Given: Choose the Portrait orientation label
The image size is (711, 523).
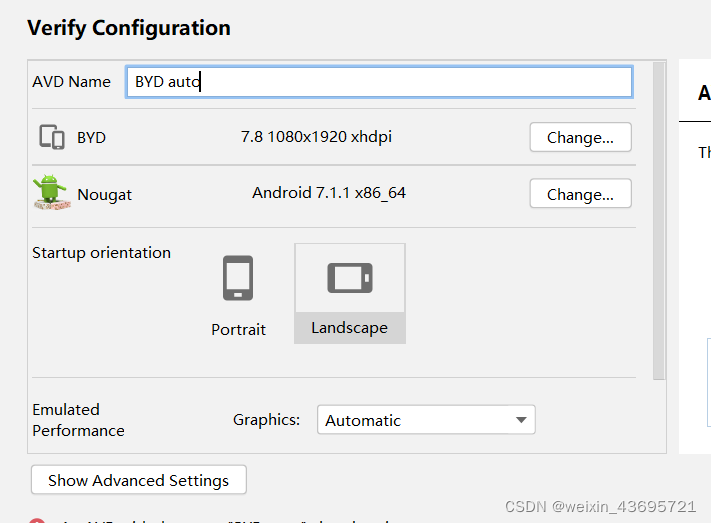Looking at the screenshot, I should point(239,329).
